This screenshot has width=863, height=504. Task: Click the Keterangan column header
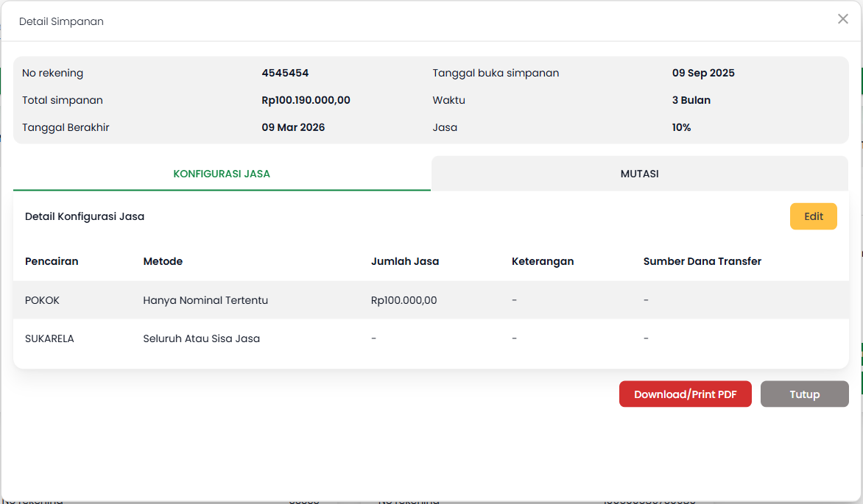coord(543,261)
